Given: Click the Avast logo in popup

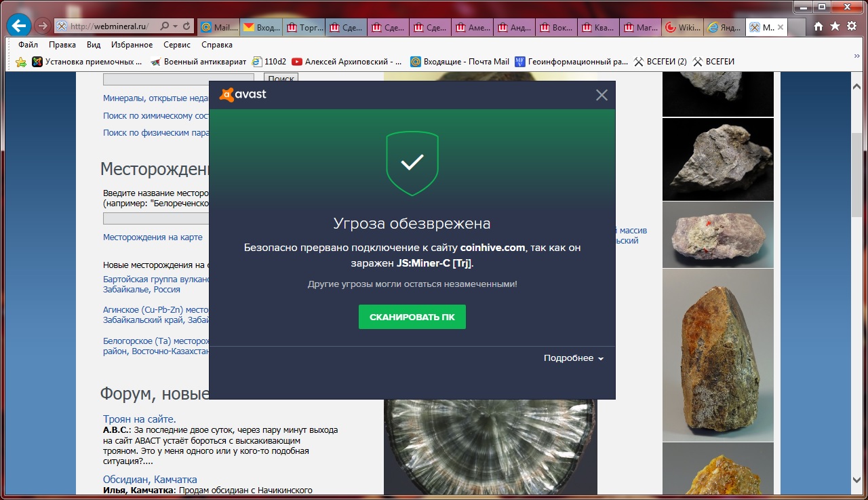Looking at the screenshot, I should pos(243,95).
